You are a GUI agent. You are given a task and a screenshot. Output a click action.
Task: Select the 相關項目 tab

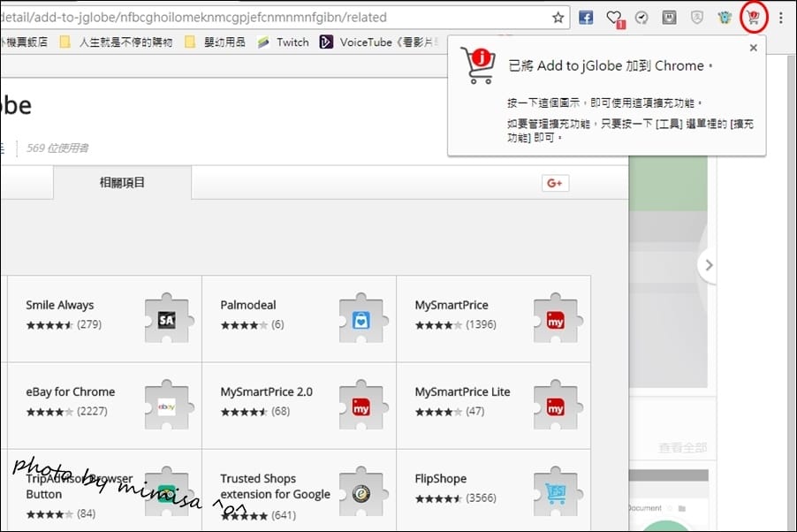[x=122, y=183]
